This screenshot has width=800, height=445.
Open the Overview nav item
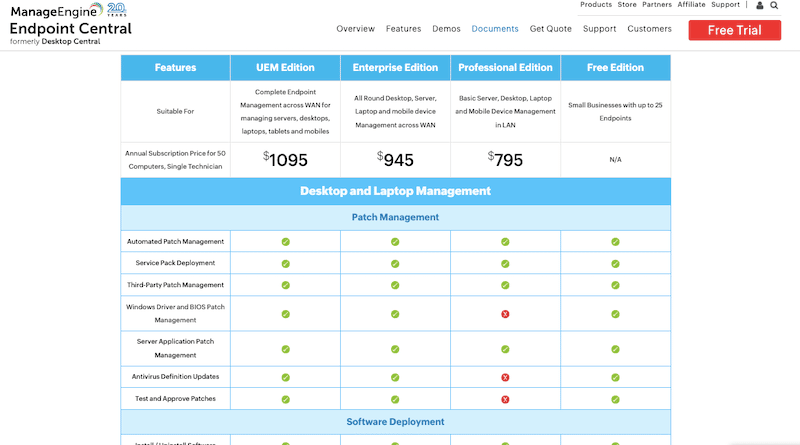356,29
